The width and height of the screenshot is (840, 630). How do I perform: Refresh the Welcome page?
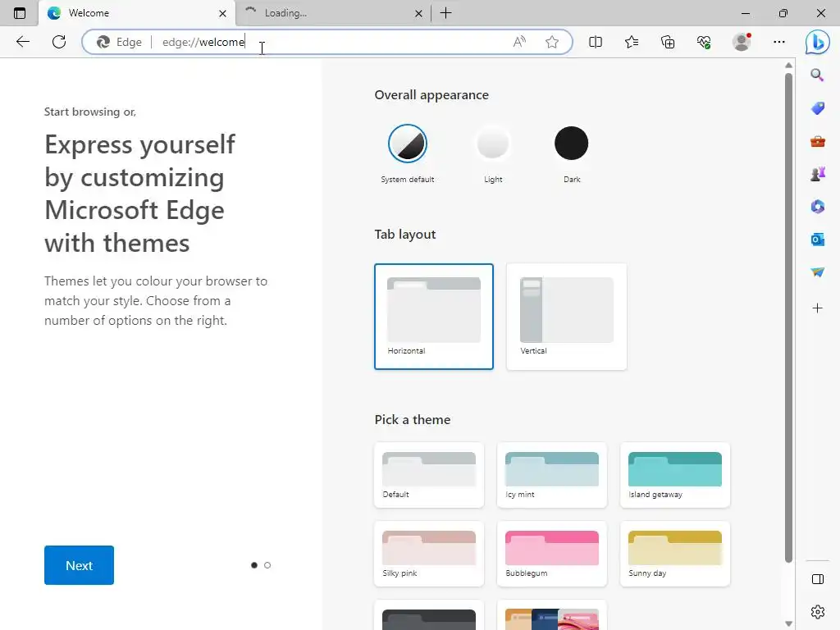point(59,42)
